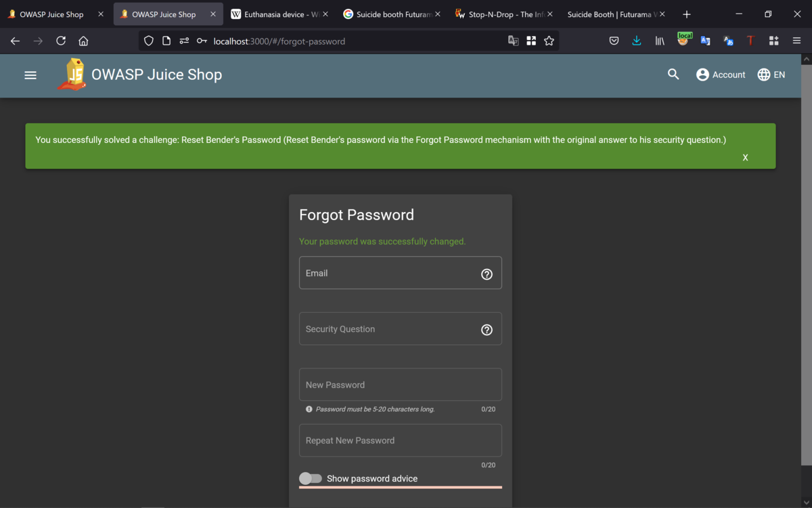Click the address bar URL
The height and width of the screenshot is (508, 812).
coord(279,41)
